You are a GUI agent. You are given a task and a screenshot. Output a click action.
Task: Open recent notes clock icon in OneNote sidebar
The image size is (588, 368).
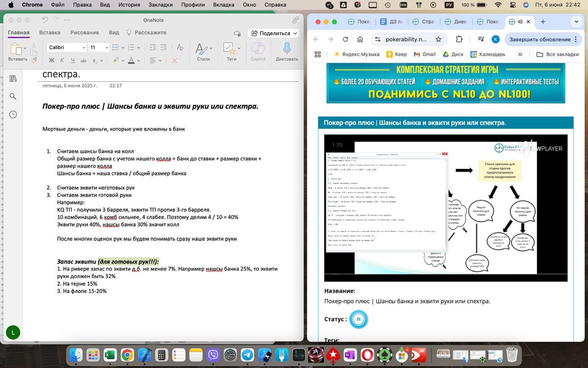13,115
